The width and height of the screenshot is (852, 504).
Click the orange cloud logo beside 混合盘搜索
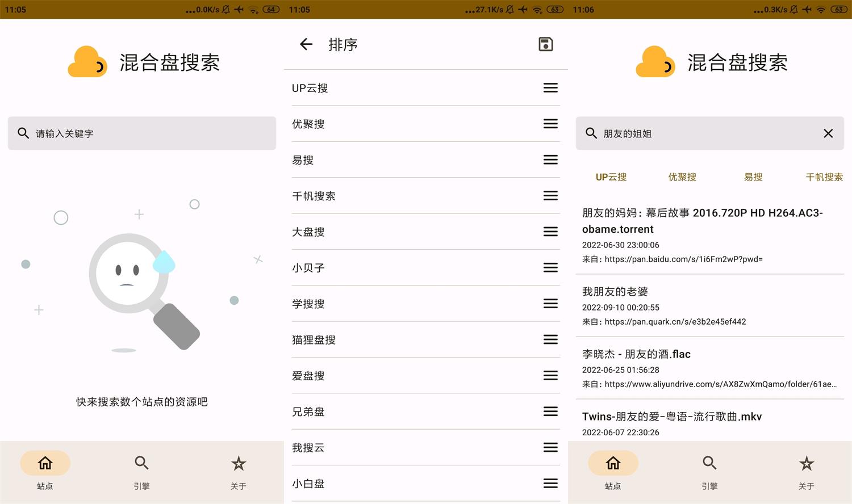click(87, 60)
